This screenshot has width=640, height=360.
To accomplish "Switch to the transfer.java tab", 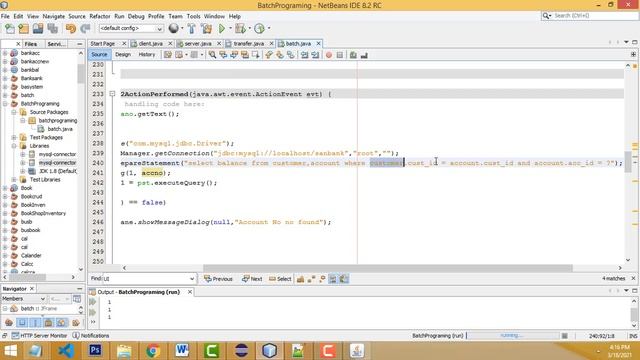I will pyautogui.click(x=249, y=43).
